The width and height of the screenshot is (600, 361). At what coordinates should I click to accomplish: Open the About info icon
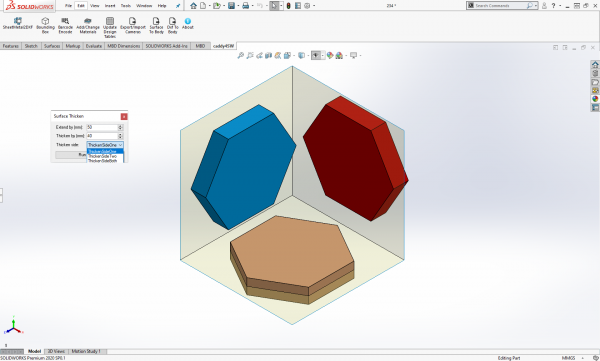click(188, 23)
